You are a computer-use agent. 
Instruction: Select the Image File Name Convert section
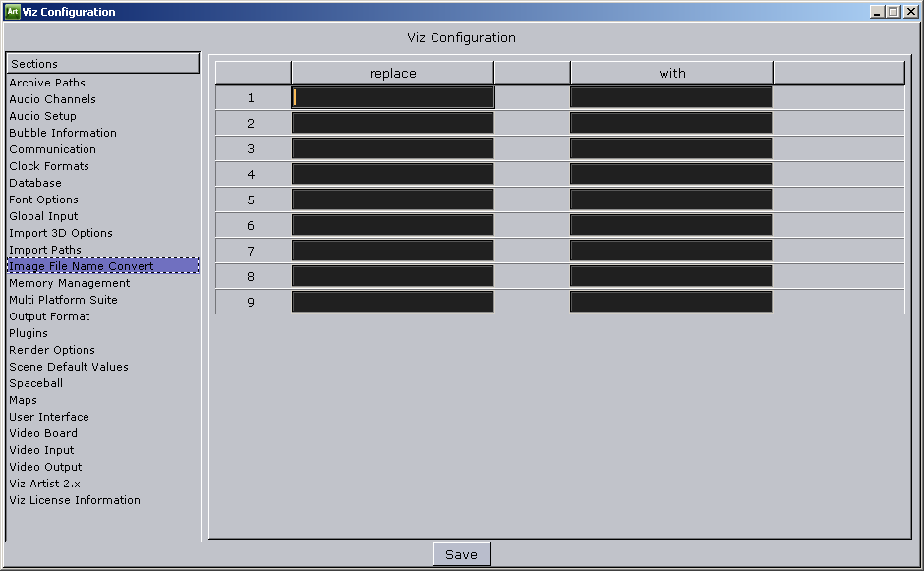click(x=83, y=266)
